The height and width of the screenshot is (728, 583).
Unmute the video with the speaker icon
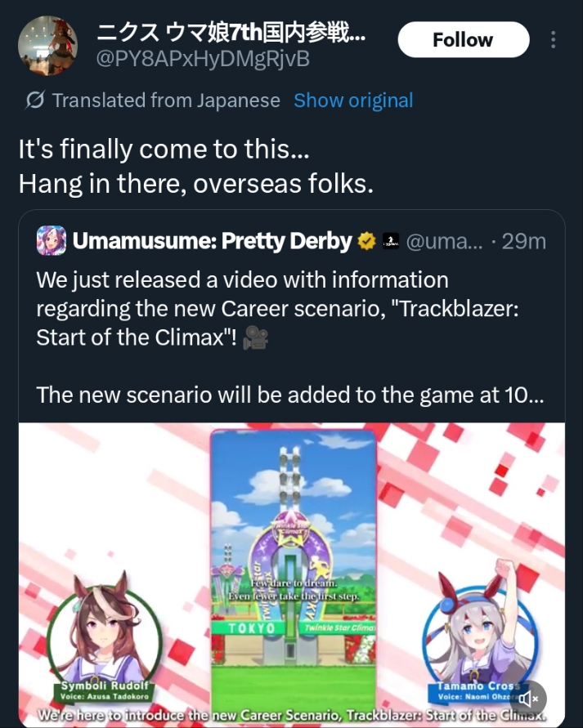(x=527, y=699)
